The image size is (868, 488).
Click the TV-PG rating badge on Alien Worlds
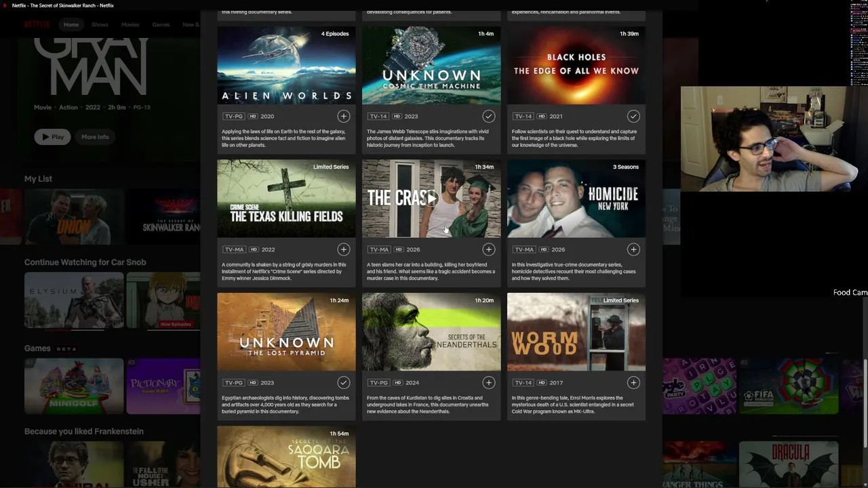click(x=233, y=117)
